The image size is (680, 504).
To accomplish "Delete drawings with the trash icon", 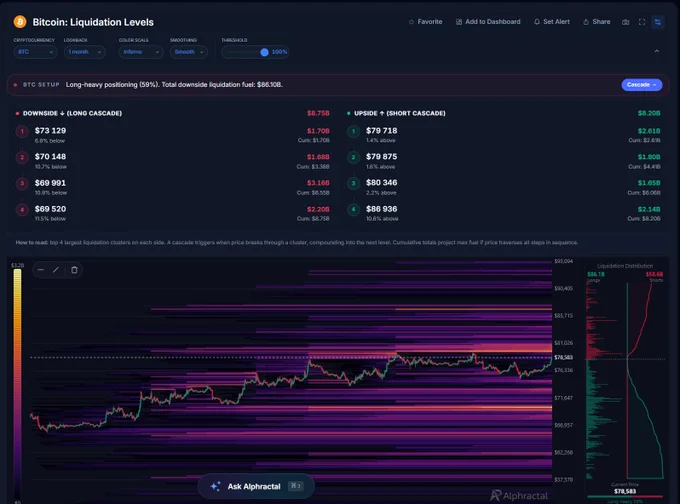I will 74,270.
